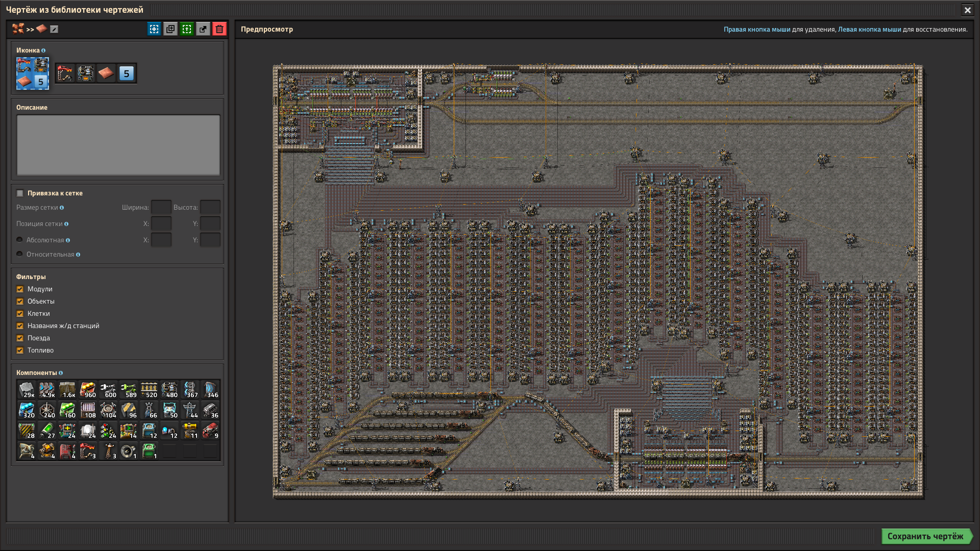
Task: Click the Ширина grid size field
Action: (x=161, y=208)
